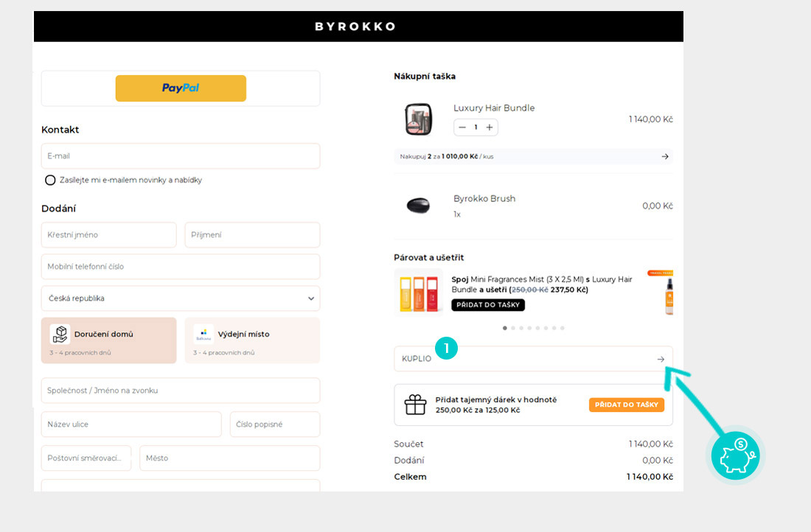
Task: Open the Česká republika country dropdown
Action: coord(181,298)
